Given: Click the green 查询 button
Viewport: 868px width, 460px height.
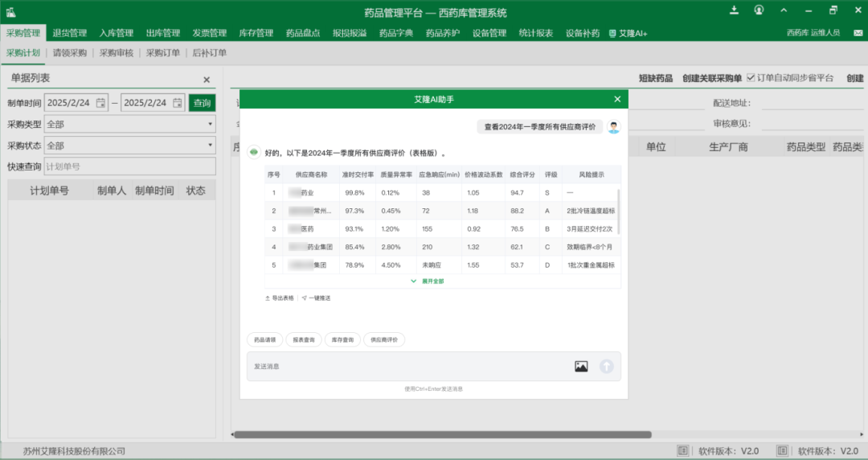Looking at the screenshot, I should point(203,103).
